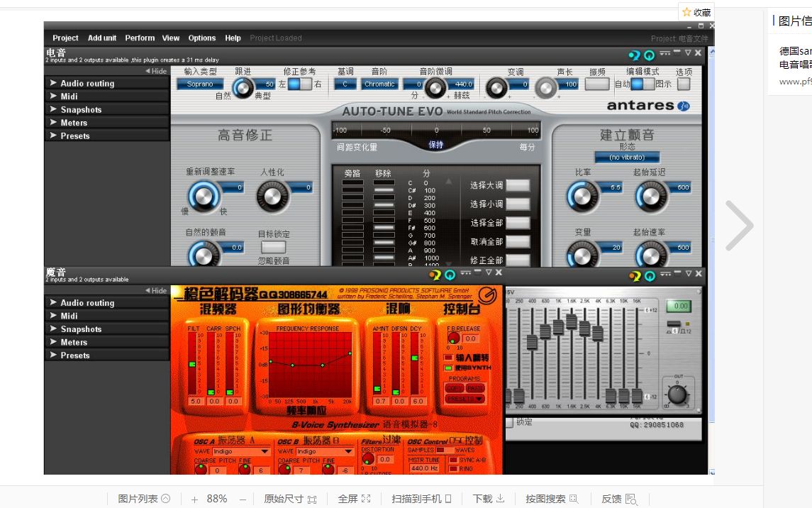Screen dimensions: 812x508
Task: Toggle the 旁路 box for note C
Action: (352, 183)
